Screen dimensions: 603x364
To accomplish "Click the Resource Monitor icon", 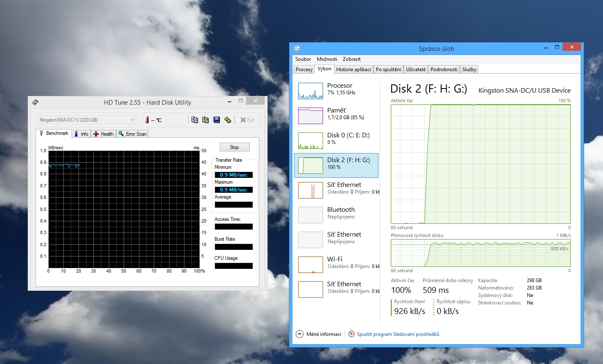I will pyautogui.click(x=352, y=334).
